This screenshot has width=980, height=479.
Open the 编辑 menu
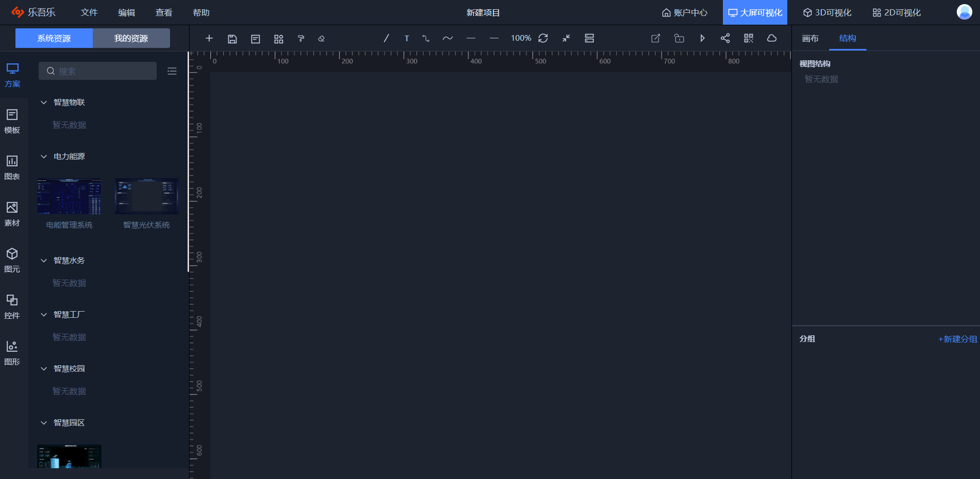click(126, 12)
